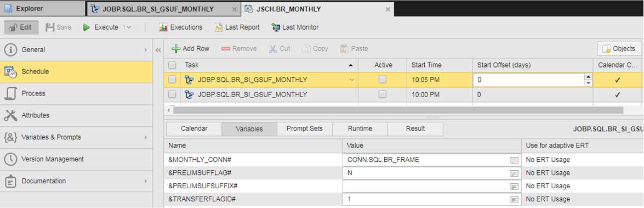Open the Calendar tab
This screenshot has width=644, height=208.
(194, 128)
